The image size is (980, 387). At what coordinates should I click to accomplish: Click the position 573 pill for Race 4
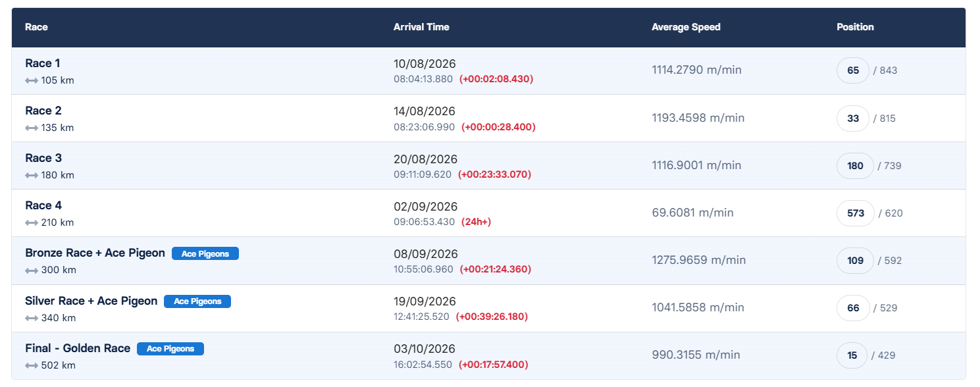[x=855, y=213]
